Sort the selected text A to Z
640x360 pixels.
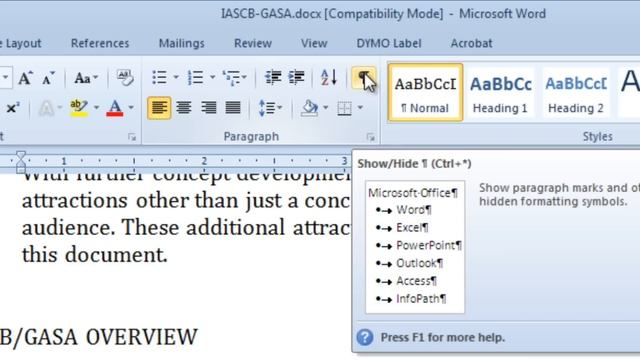pyautogui.click(x=329, y=78)
